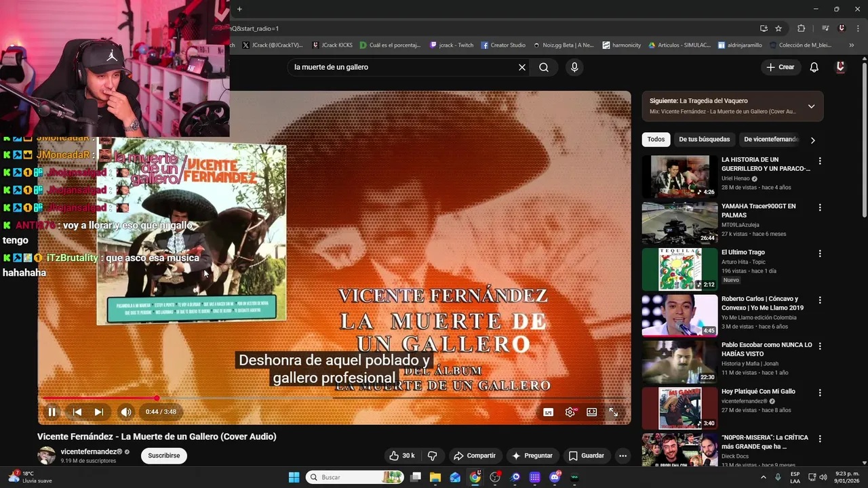Open El Ultimo Trago video title
Image resolution: width=868 pixels, height=488 pixels.
743,252
